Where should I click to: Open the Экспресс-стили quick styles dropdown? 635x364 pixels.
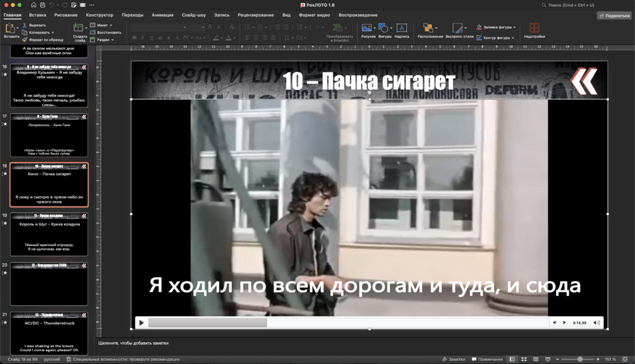tap(465, 28)
